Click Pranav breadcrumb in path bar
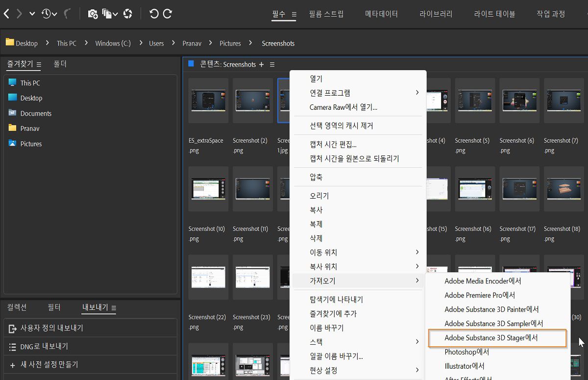Screen dimensions: 588x380 (x=192, y=43)
